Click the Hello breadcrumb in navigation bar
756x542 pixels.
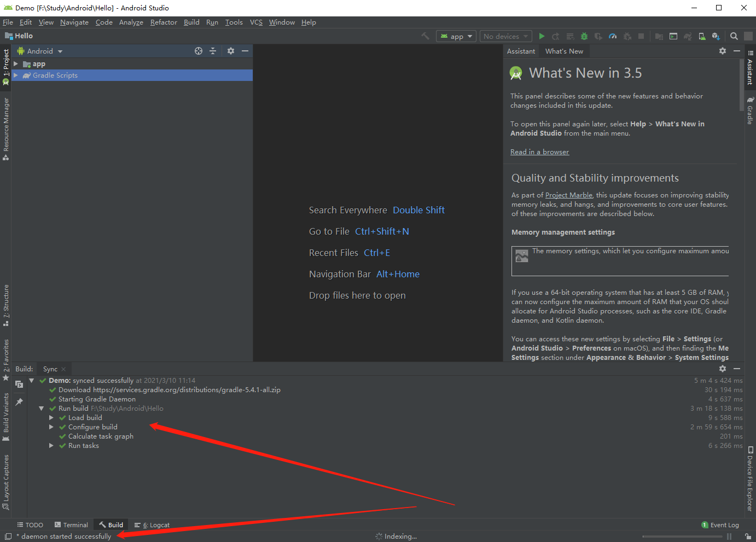point(19,36)
